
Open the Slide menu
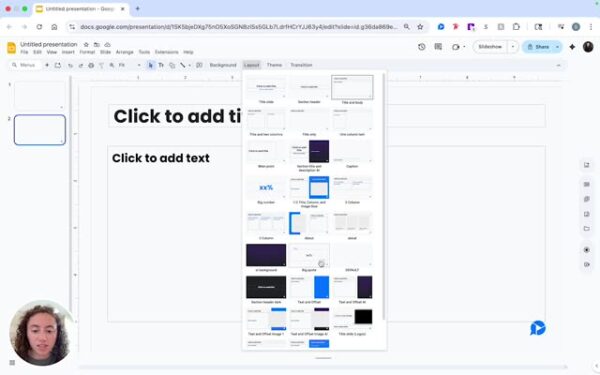105,52
